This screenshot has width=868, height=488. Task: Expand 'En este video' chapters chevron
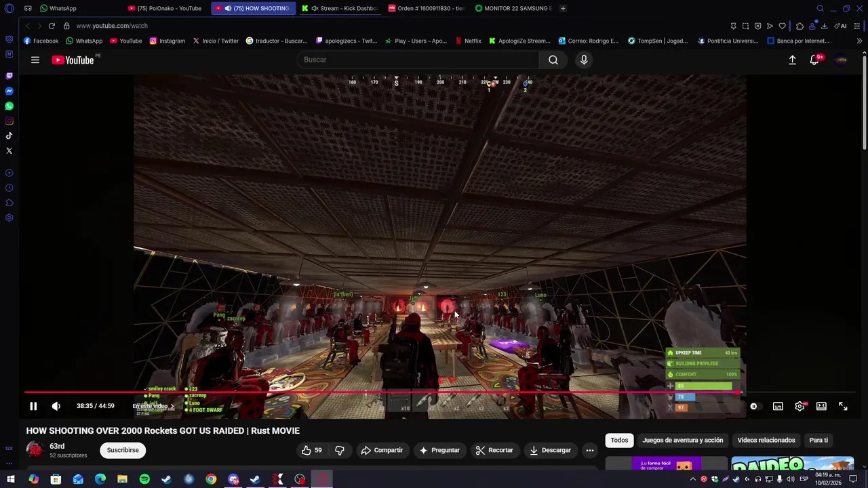[x=172, y=406]
